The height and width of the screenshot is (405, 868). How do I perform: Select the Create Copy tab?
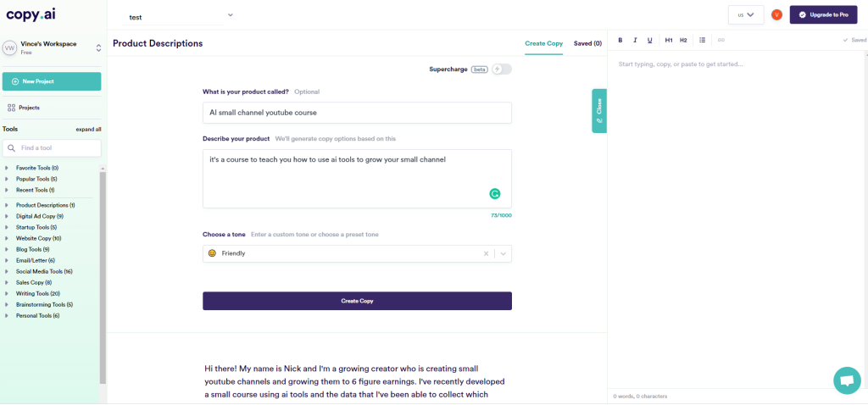point(543,43)
